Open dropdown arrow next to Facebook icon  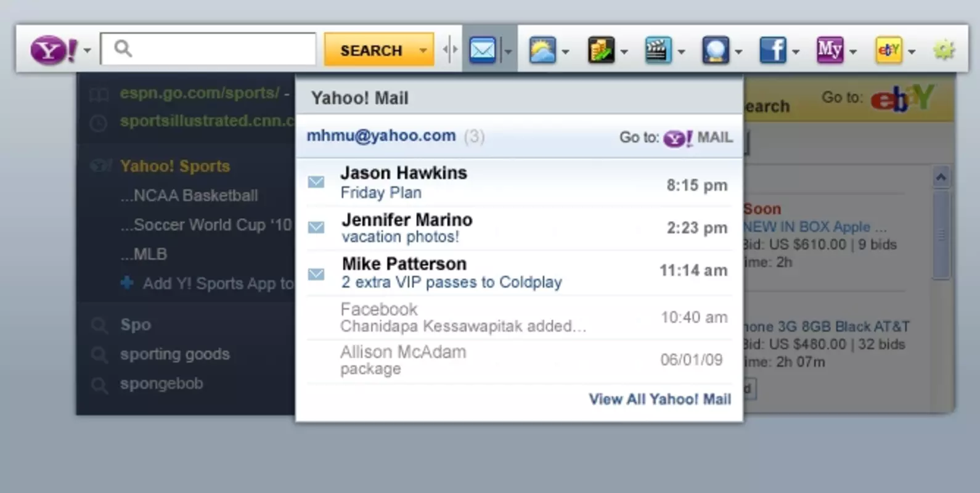pos(796,52)
